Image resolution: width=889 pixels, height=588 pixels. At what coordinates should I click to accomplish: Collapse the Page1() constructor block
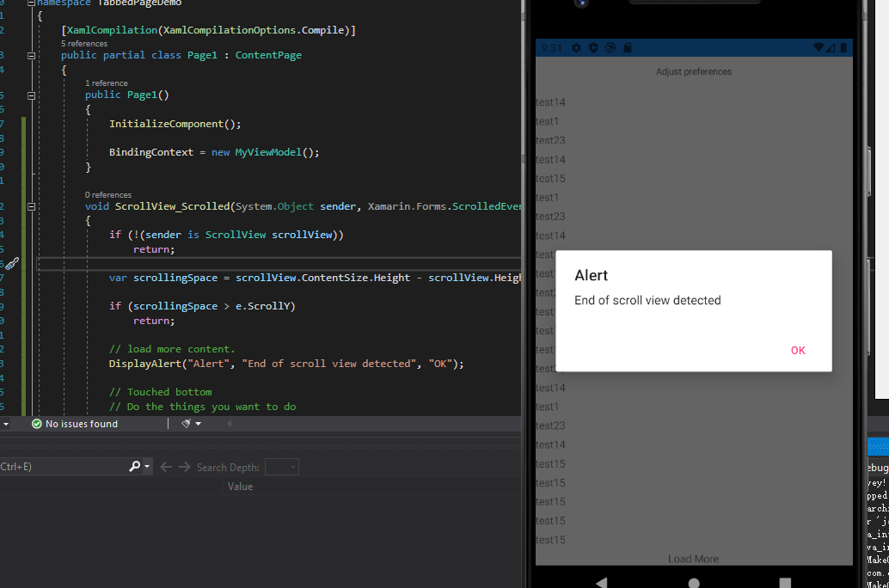coord(32,95)
